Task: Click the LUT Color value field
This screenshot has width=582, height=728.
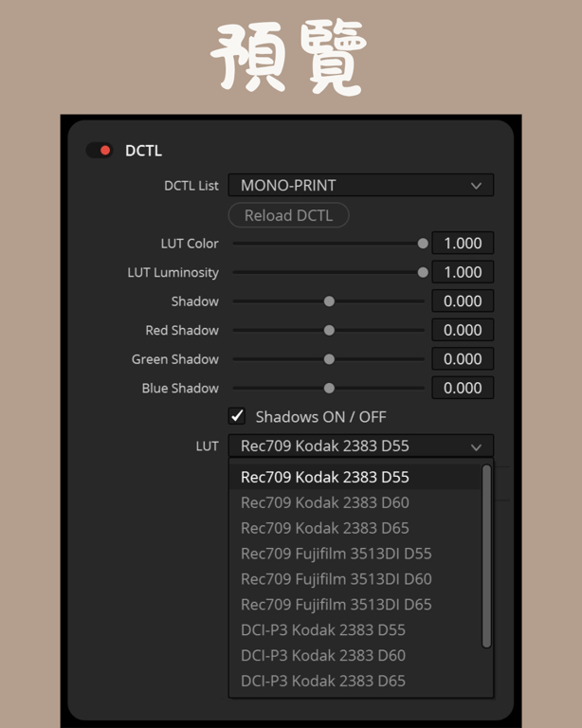Action: click(463, 244)
